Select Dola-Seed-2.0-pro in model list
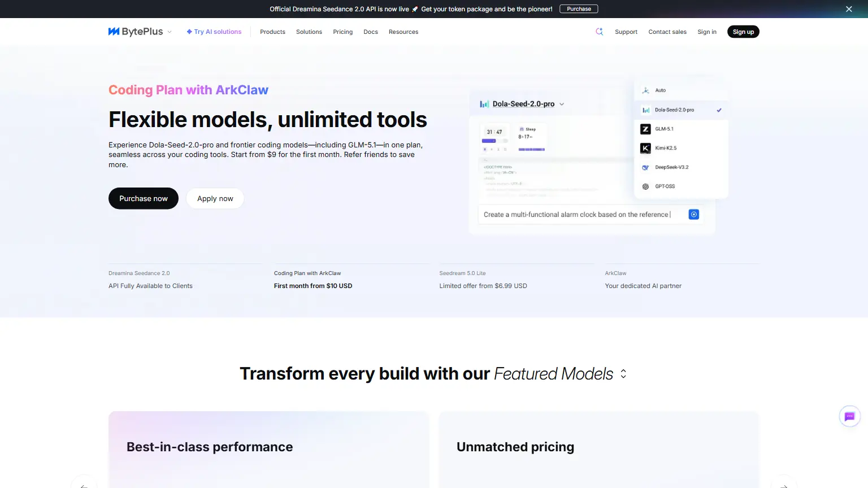Image resolution: width=868 pixels, height=488 pixels. pyautogui.click(x=681, y=110)
